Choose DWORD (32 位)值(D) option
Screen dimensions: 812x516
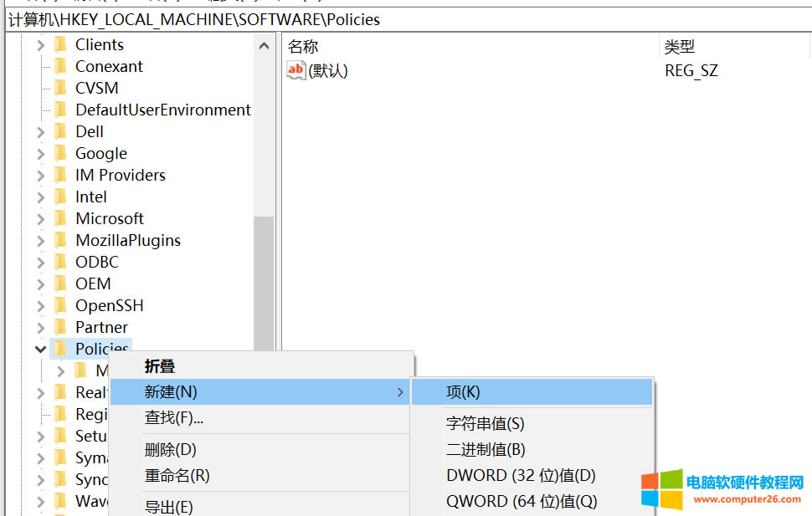tap(520, 476)
